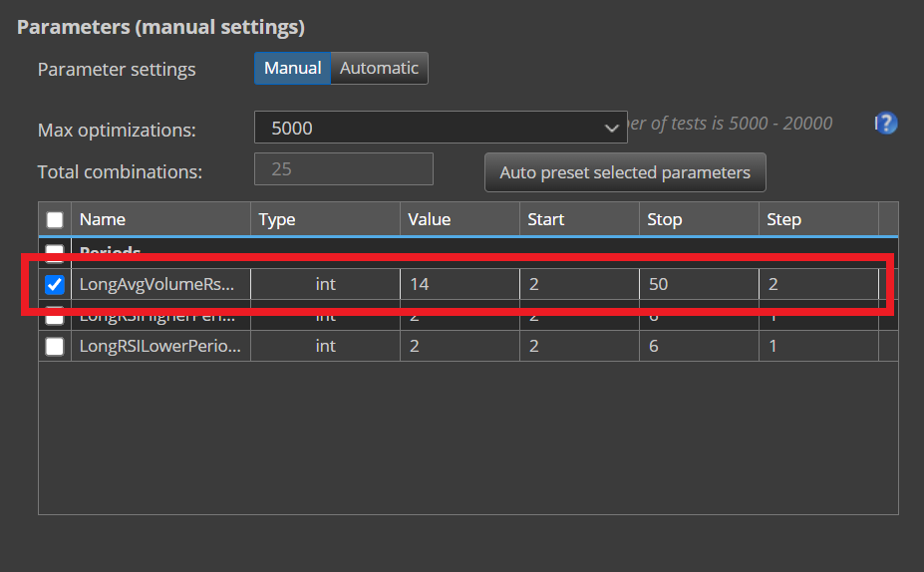The height and width of the screenshot is (572, 924).
Task: Enable the LongRSILowerPerio parameter checkbox
Action: [x=55, y=346]
